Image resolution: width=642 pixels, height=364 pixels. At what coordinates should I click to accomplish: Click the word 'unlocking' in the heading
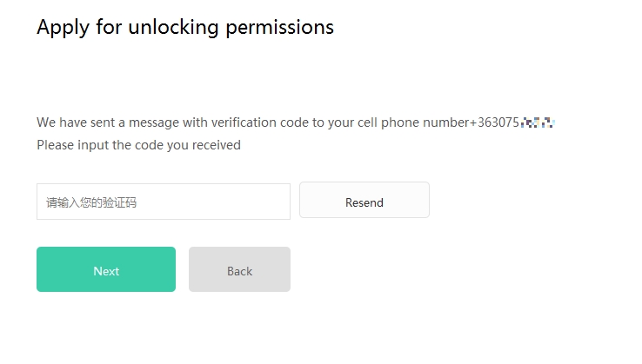pyautogui.click(x=174, y=27)
